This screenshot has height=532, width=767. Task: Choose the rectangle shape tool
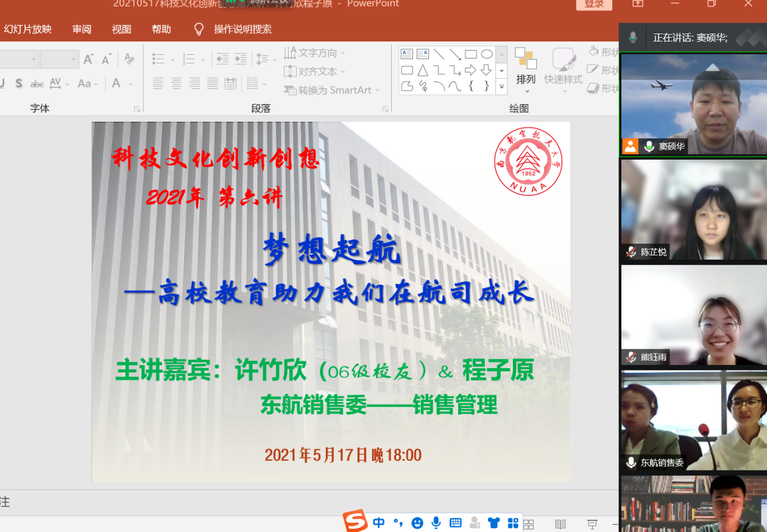470,54
